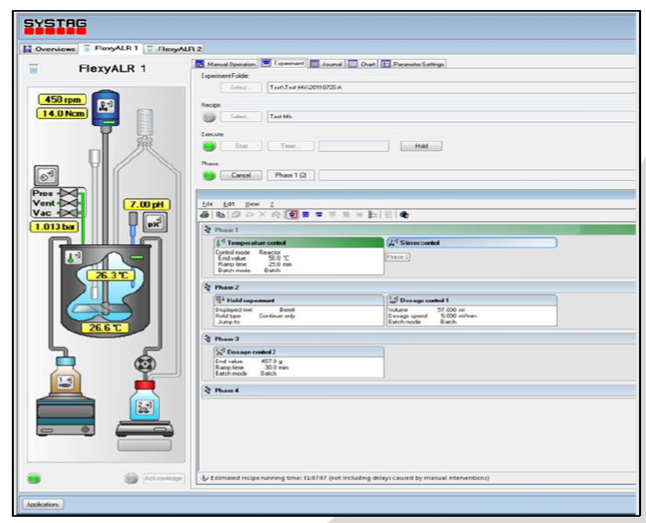Click the stirrer motor icon

[x=103, y=105]
